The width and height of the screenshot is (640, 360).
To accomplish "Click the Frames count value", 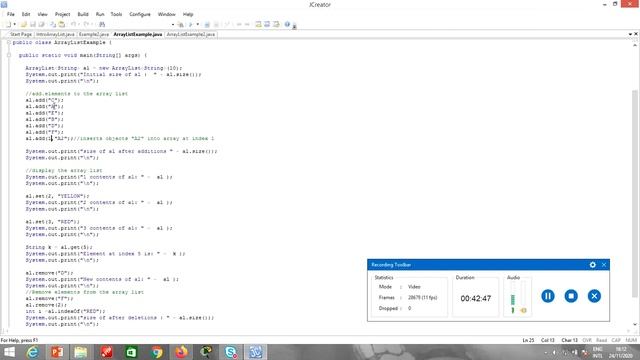I will coord(422,298).
